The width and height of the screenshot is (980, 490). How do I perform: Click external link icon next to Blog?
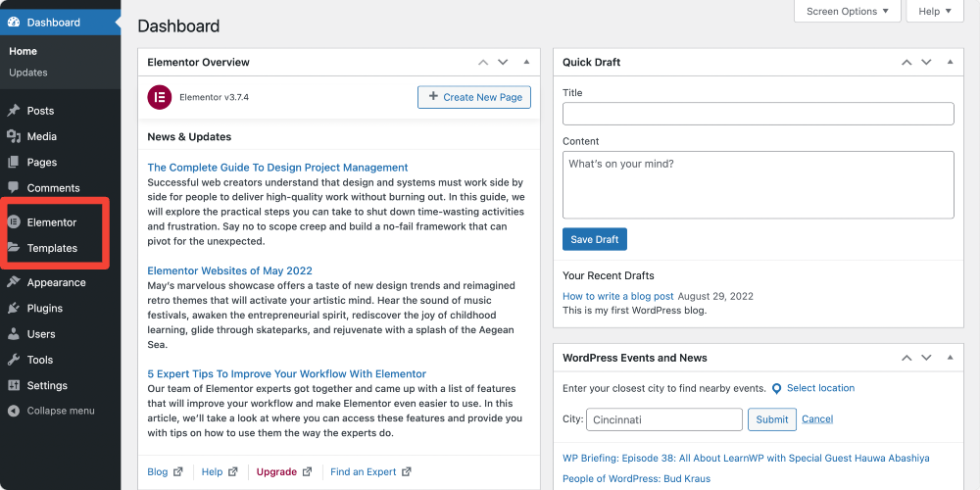[x=178, y=472]
